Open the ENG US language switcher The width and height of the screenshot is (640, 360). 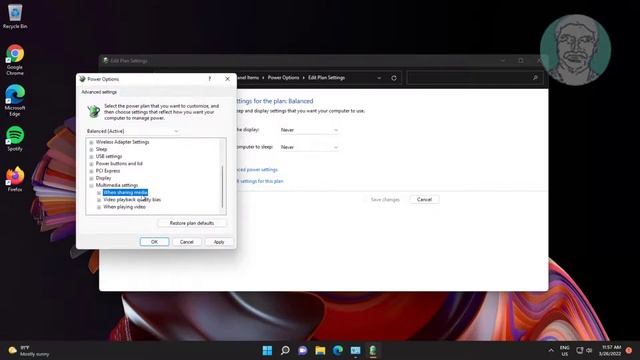pos(564,351)
